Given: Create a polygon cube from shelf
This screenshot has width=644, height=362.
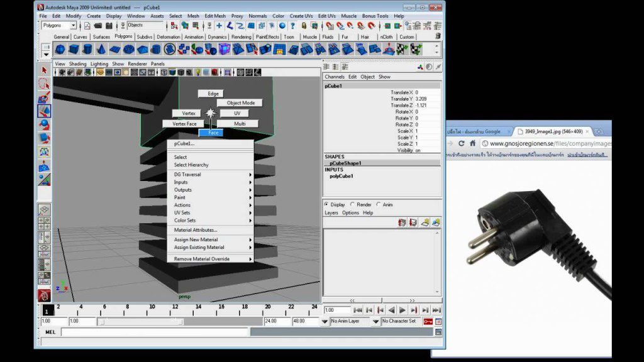Looking at the screenshot, I should point(74,50).
